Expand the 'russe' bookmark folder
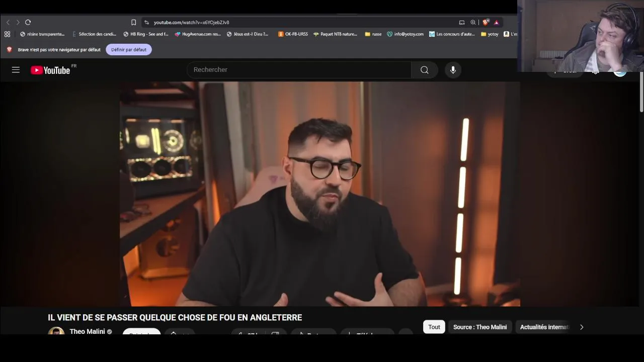644x362 pixels. pos(373,34)
